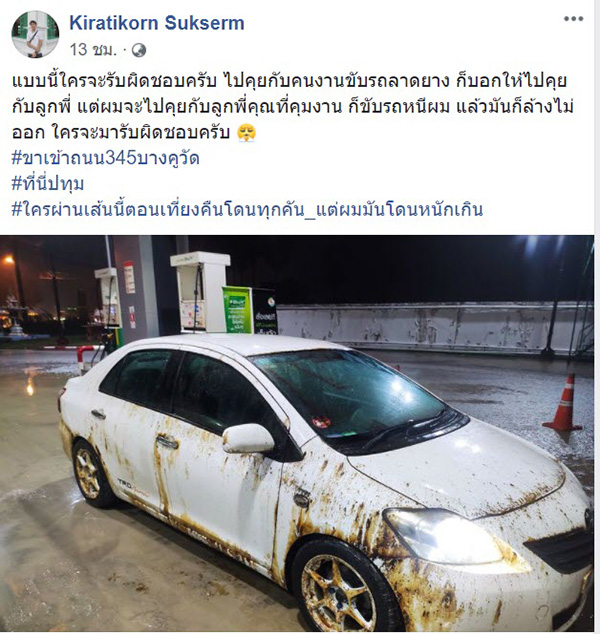Click the tired face emoji in post
This screenshot has width=600, height=634.
point(246,133)
